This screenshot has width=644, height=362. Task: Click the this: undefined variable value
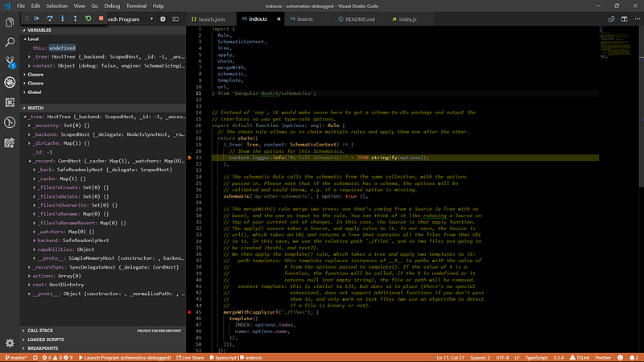(62, 47)
